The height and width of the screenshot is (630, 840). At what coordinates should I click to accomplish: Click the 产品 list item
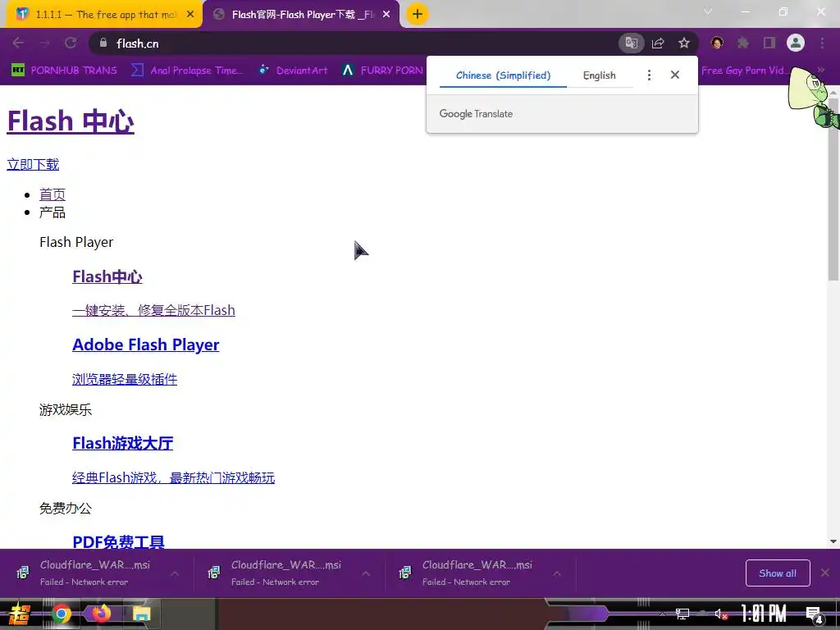[x=52, y=212]
